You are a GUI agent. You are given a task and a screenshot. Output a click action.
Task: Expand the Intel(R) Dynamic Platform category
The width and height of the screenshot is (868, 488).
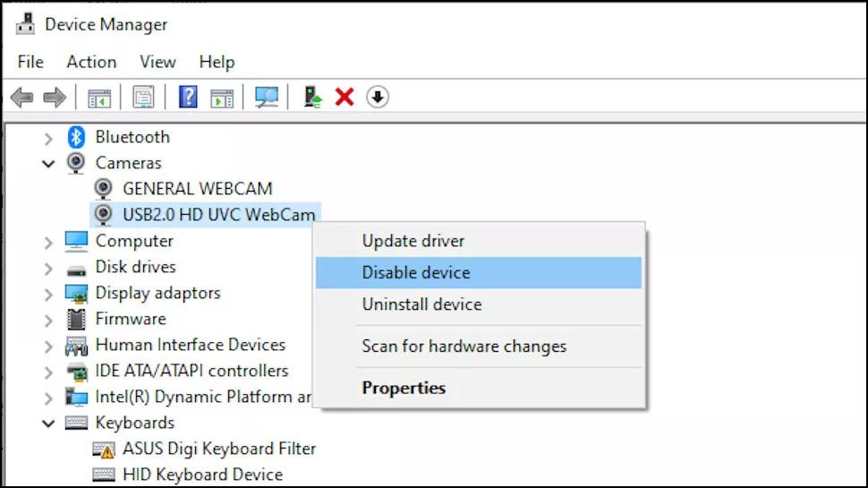48,398
